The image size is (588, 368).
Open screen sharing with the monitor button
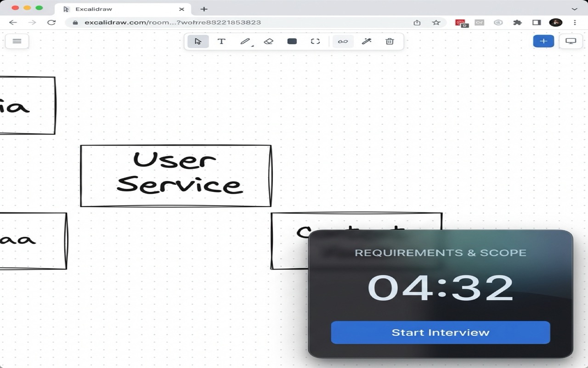click(x=570, y=41)
